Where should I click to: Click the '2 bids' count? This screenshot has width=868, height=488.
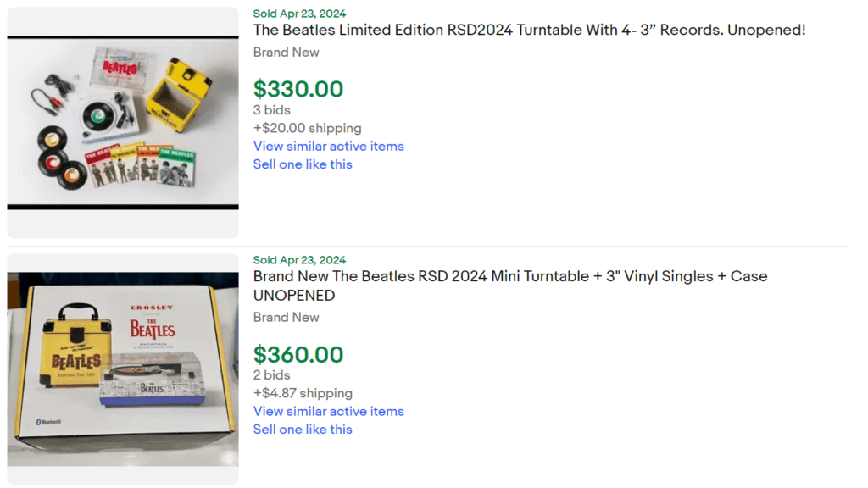(271, 375)
